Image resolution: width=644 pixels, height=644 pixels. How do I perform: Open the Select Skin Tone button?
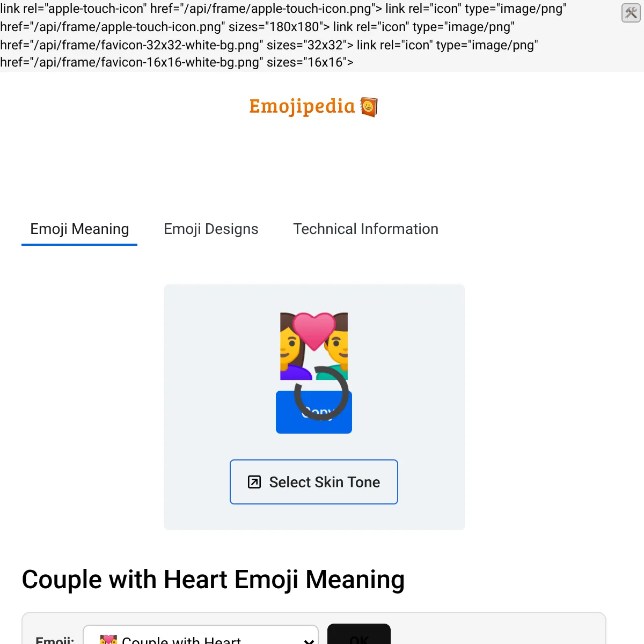(314, 482)
